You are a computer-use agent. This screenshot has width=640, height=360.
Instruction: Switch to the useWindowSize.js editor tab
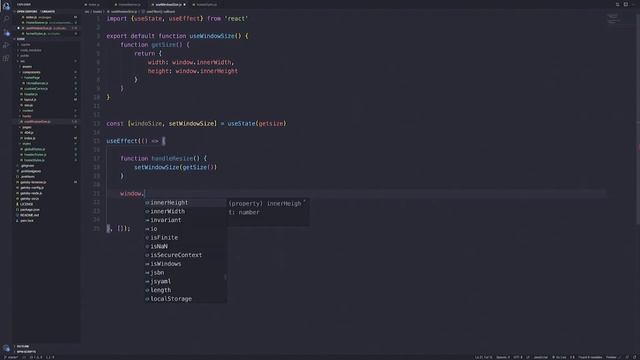coord(169,4)
